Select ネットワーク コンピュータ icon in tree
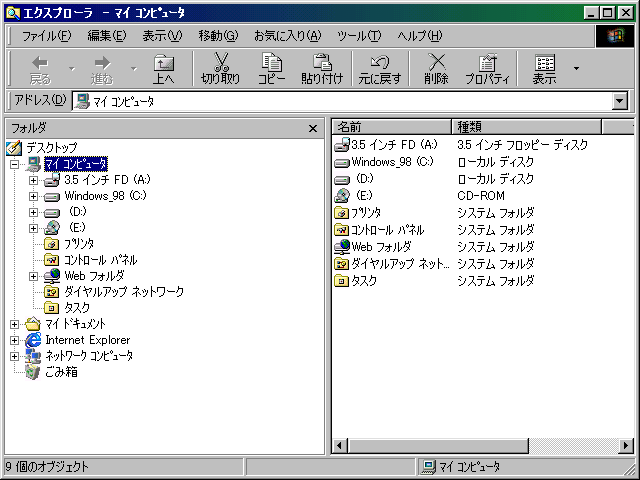 tap(33, 356)
